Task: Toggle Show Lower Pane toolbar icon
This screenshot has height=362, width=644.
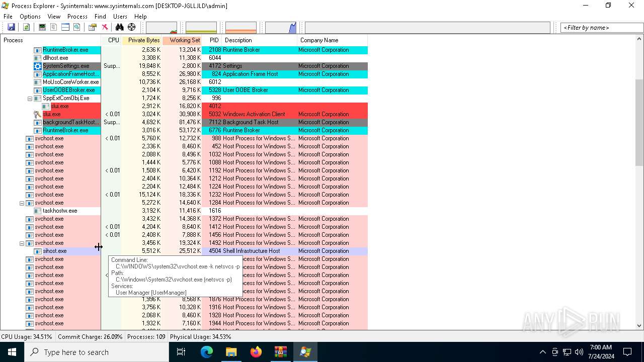Action: click(x=65, y=27)
